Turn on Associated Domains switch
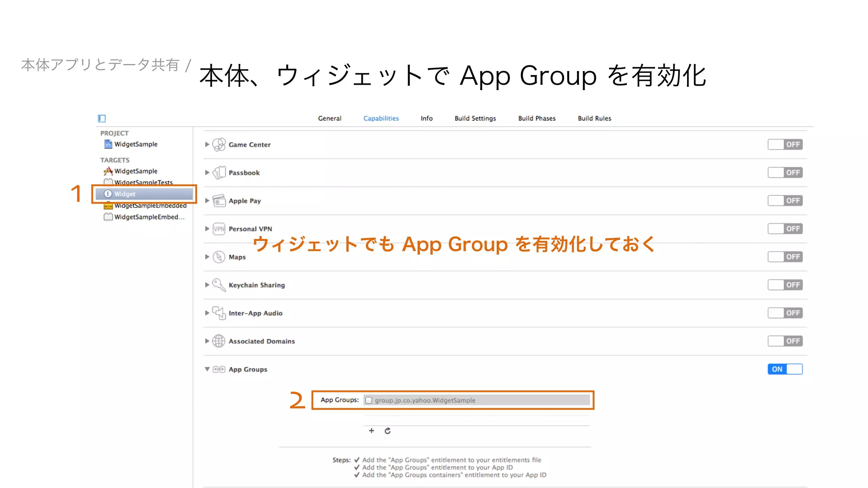 pyautogui.click(x=785, y=341)
